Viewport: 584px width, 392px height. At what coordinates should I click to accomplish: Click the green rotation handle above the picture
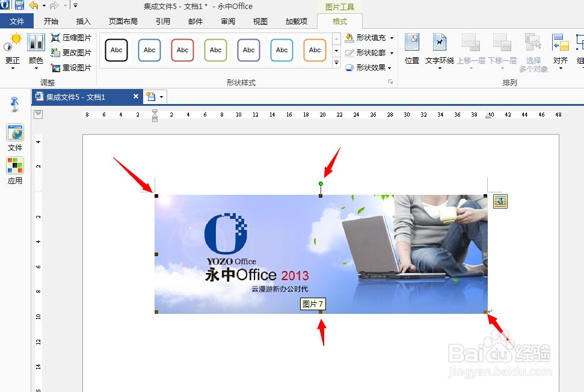[x=321, y=183]
